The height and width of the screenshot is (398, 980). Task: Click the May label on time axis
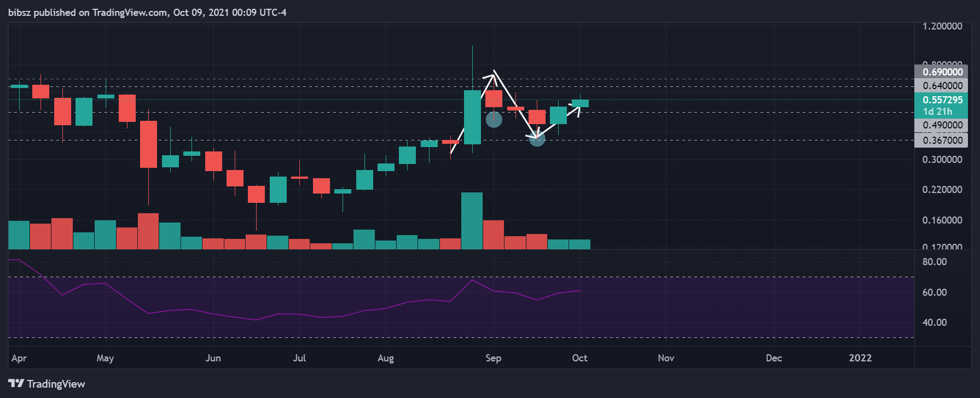pos(105,358)
